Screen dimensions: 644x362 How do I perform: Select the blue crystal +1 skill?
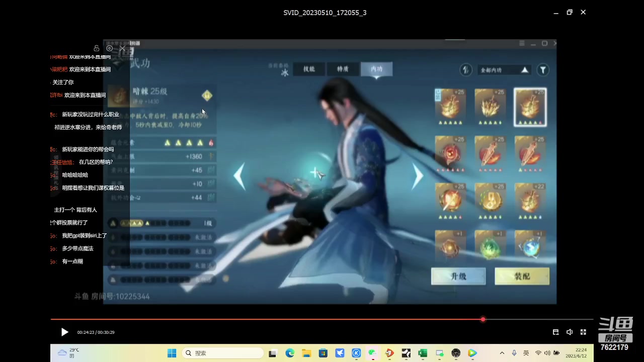(x=530, y=245)
